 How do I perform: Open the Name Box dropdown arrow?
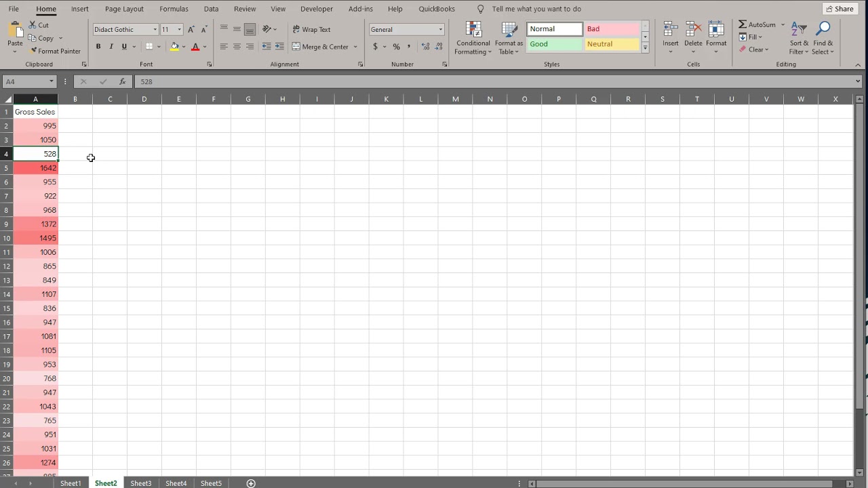point(51,81)
